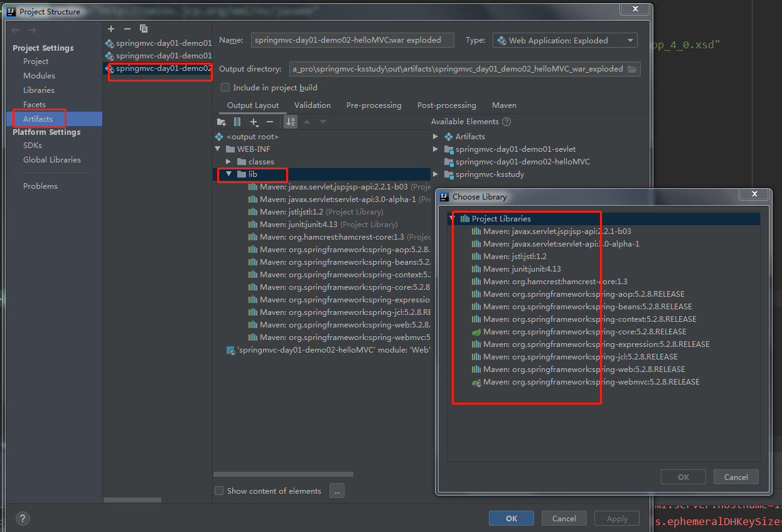Screen dimensions: 782x532
Task: Open the Pre-processing tab
Action: click(x=374, y=105)
